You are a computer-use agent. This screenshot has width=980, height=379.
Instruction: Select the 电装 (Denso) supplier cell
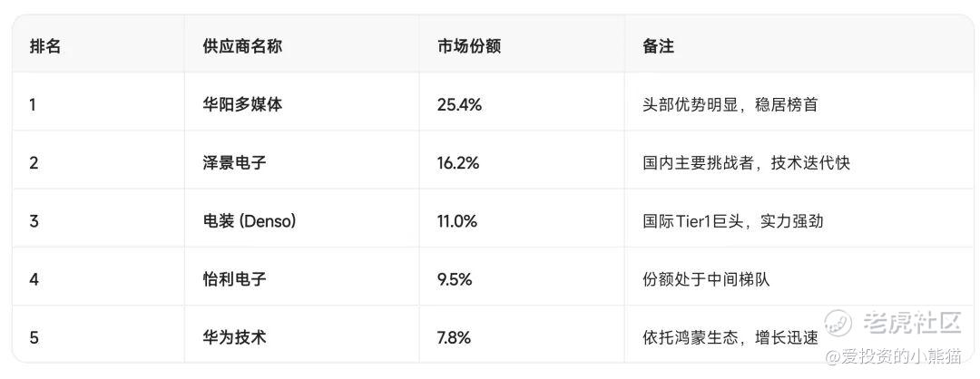(x=250, y=221)
